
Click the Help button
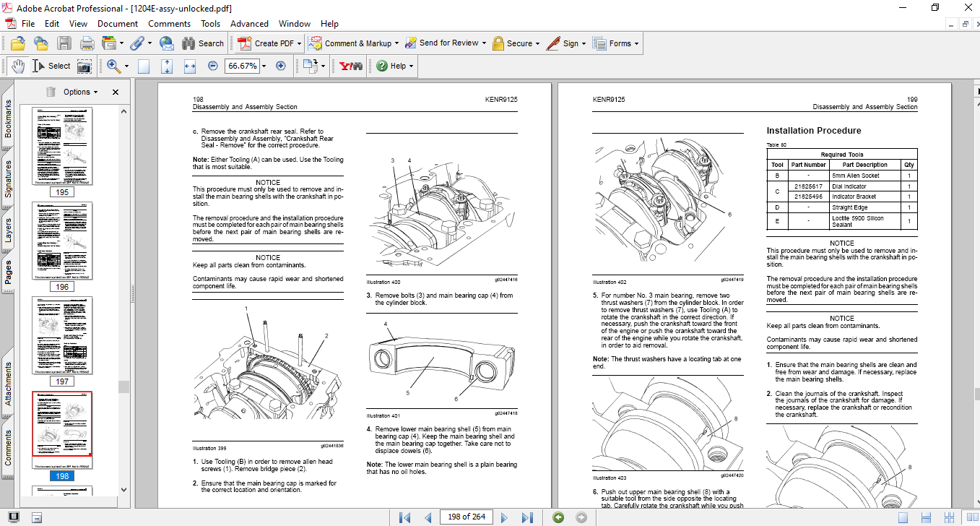pyautogui.click(x=393, y=66)
